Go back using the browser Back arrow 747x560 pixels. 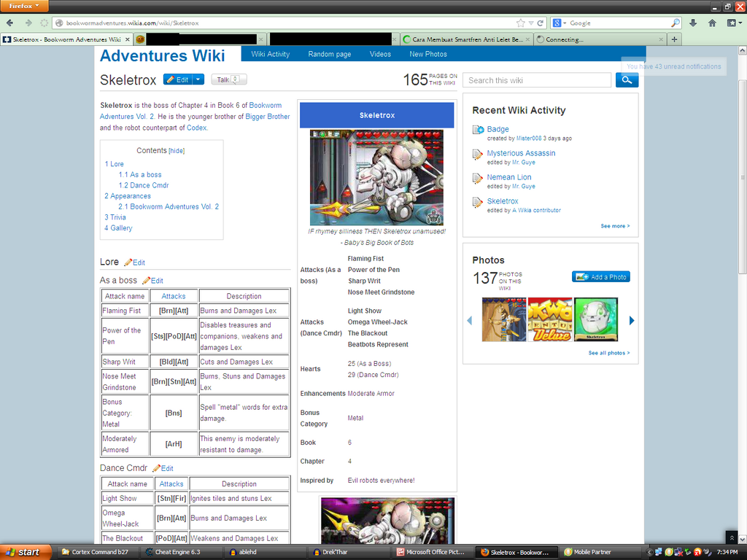(10, 23)
